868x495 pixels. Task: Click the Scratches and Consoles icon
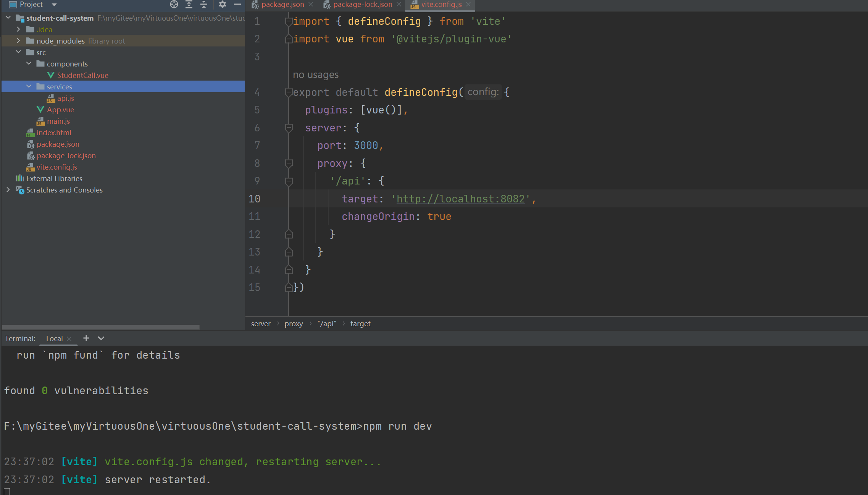20,190
